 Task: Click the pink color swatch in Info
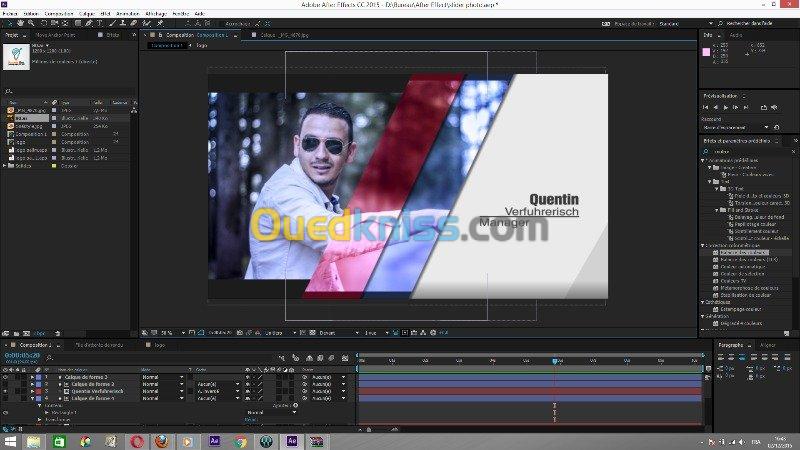706,52
